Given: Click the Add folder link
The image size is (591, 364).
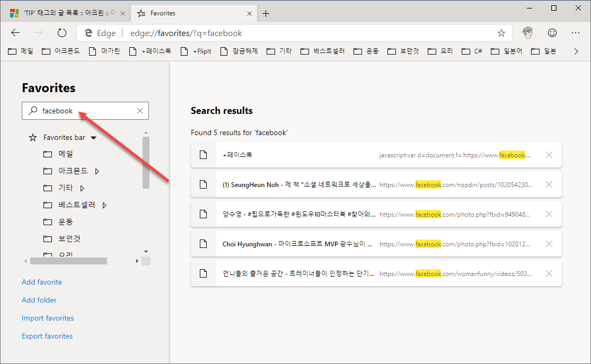Looking at the screenshot, I should click(x=39, y=300).
